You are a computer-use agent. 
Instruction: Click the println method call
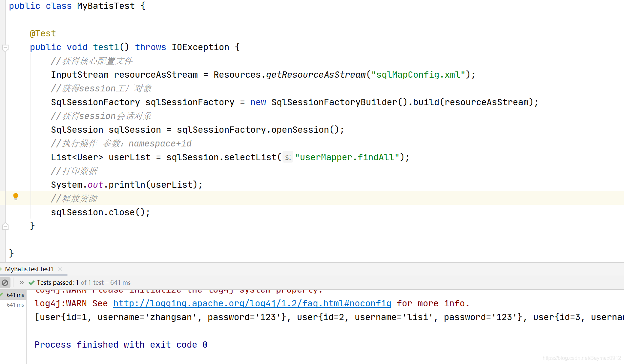[x=127, y=185]
